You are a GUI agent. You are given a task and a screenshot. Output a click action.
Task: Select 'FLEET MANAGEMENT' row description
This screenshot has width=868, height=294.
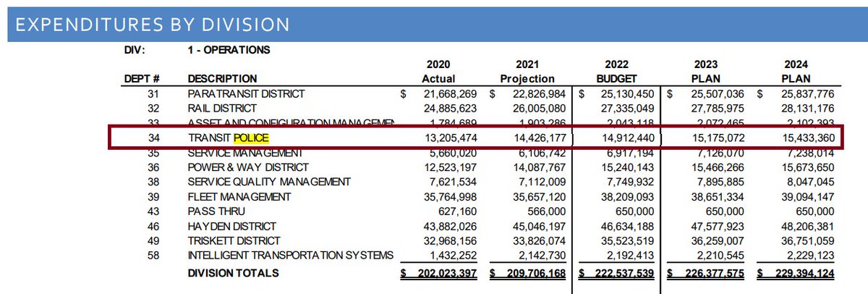tap(239, 197)
